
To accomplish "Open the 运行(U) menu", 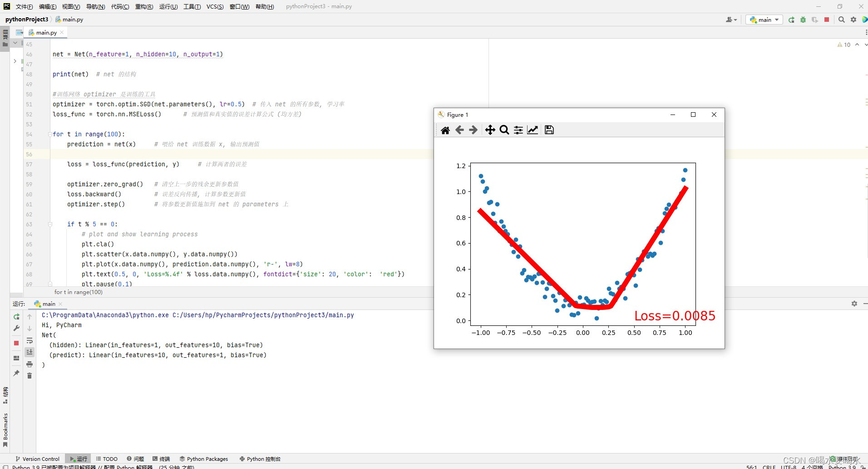I will click(x=168, y=6).
